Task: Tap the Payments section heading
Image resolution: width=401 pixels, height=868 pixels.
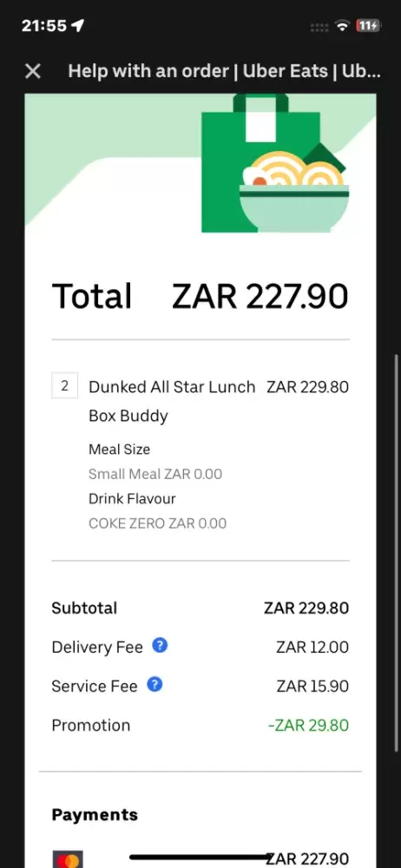Action: 95,815
